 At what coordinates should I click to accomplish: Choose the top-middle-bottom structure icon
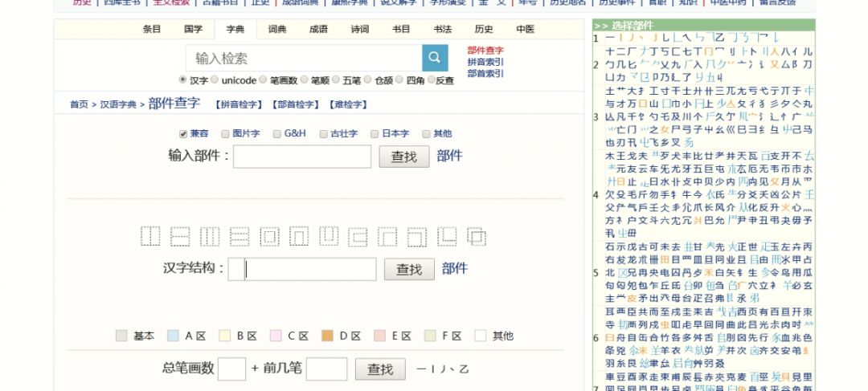tap(240, 236)
